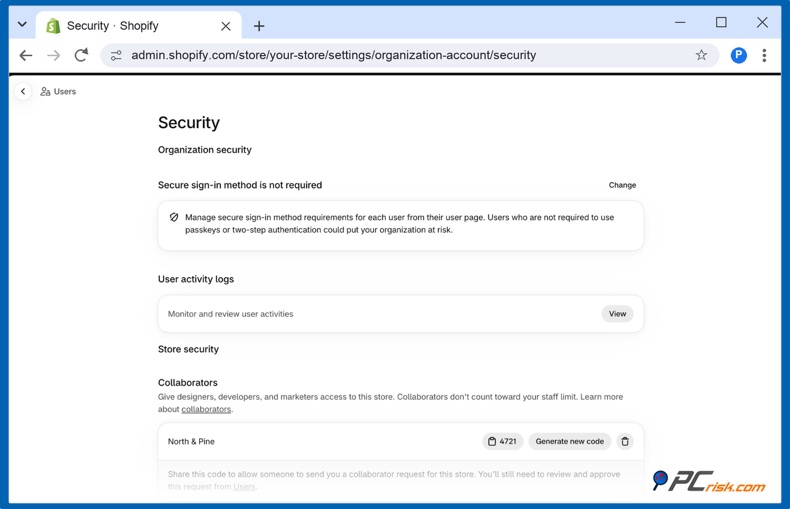Open the collaborators learn more link
790x509 pixels.
click(x=206, y=409)
